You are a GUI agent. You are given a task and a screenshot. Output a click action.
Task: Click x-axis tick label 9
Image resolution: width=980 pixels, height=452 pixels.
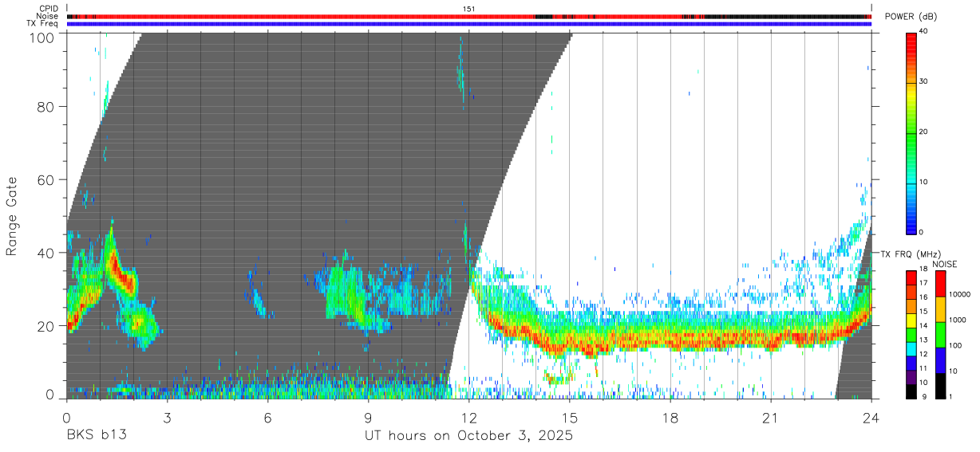click(368, 417)
